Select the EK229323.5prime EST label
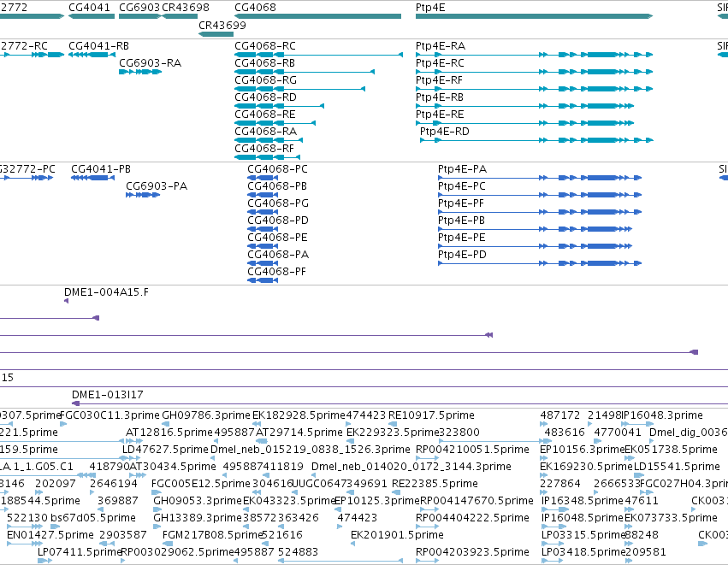Screen dimensions: 728x565 (x=393, y=433)
